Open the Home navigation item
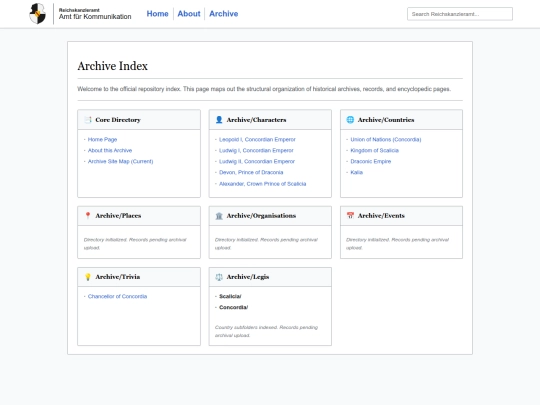Viewport: 540px width, 405px height. 157,14
